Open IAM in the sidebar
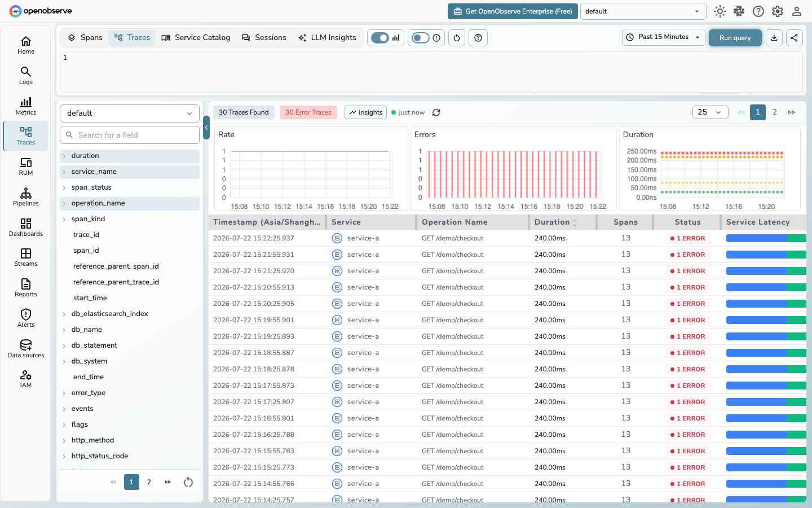The height and width of the screenshot is (508, 812). [26, 379]
